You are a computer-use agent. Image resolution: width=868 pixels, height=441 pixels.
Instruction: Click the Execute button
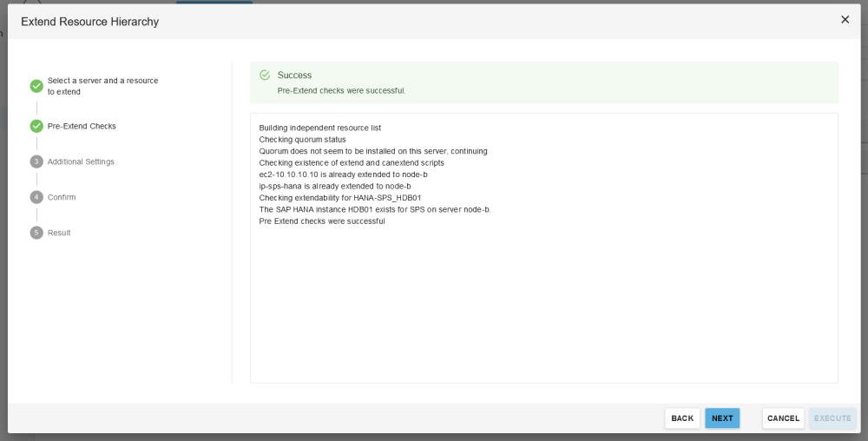coord(832,418)
